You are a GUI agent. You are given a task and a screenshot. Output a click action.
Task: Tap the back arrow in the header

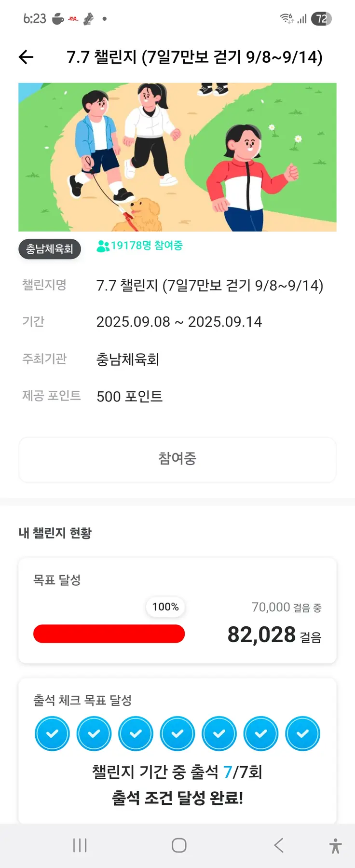(26, 57)
